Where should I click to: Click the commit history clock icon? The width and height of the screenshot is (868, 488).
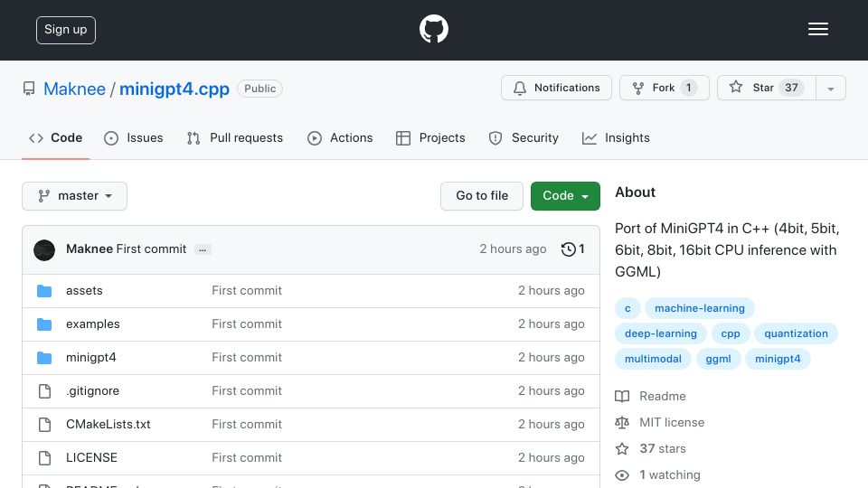tap(568, 249)
